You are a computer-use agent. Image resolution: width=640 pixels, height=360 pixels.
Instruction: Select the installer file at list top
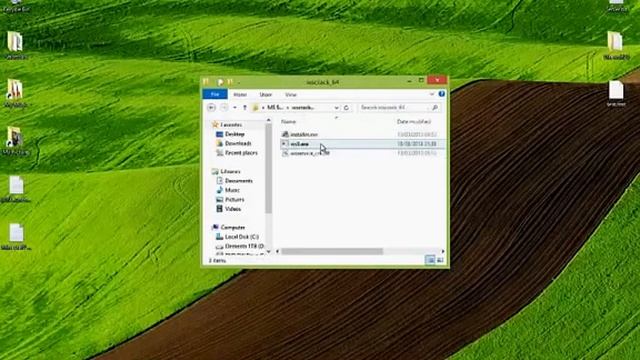tap(304, 134)
